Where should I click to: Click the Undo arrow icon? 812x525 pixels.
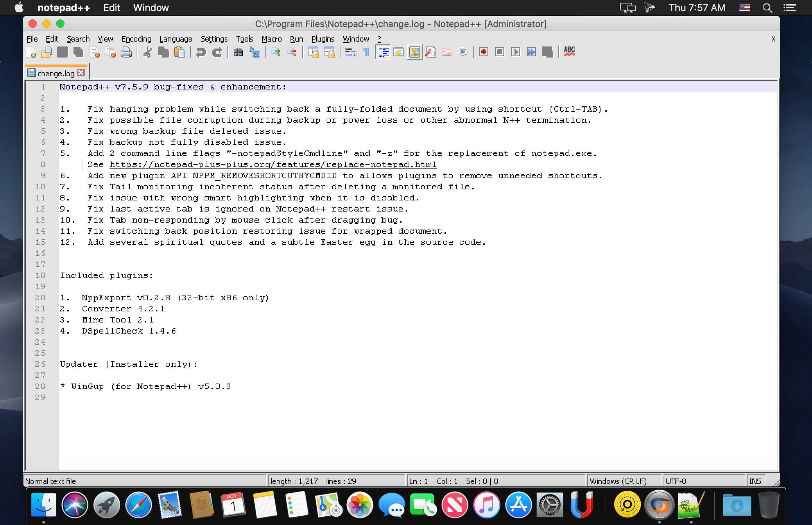point(201,52)
